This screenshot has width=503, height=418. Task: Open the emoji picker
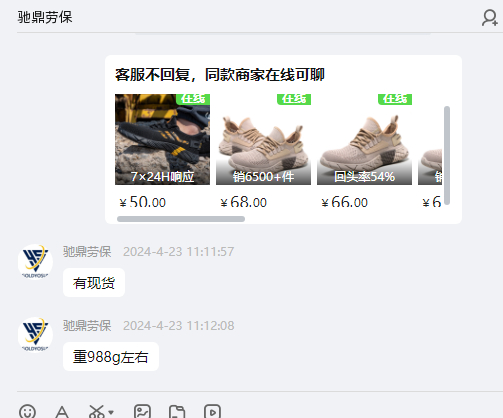[27, 411]
